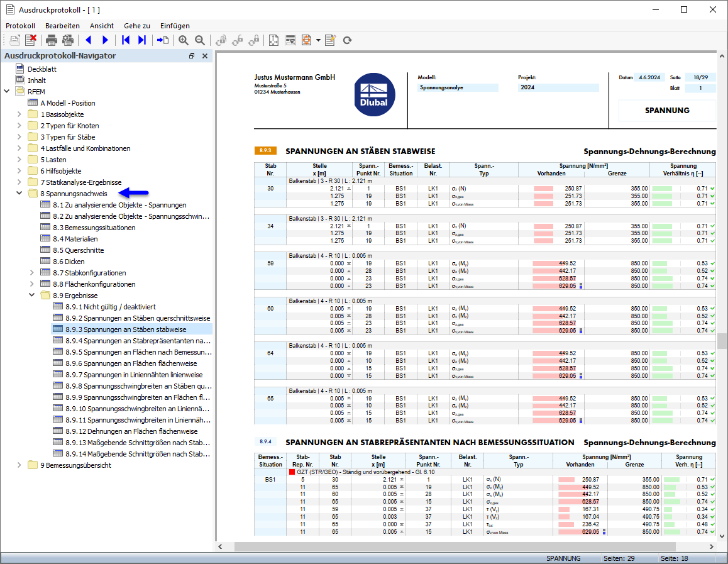Collapse the 8 Spannungsnachweis folder
728x564 pixels.
click(x=19, y=193)
